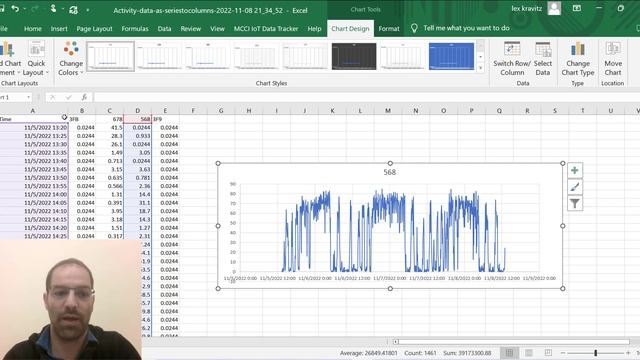Viewport: 640px width, 360px height.
Task: Switch to the Formulas tab
Action: (x=135, y=29)
